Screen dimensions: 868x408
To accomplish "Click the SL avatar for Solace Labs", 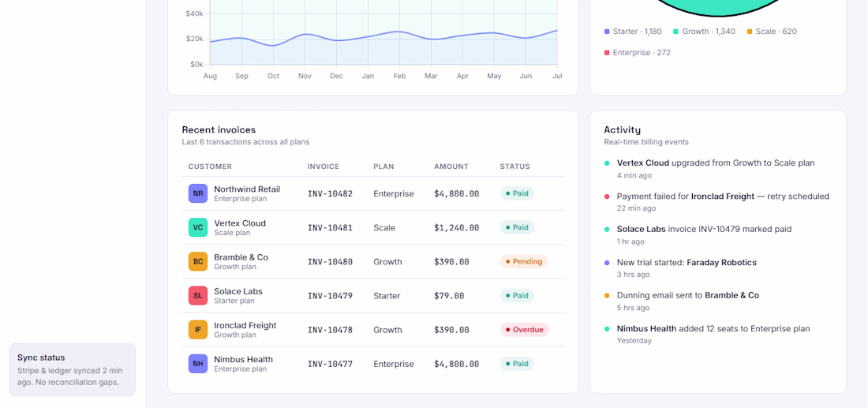I will click(x=197, y=296).
